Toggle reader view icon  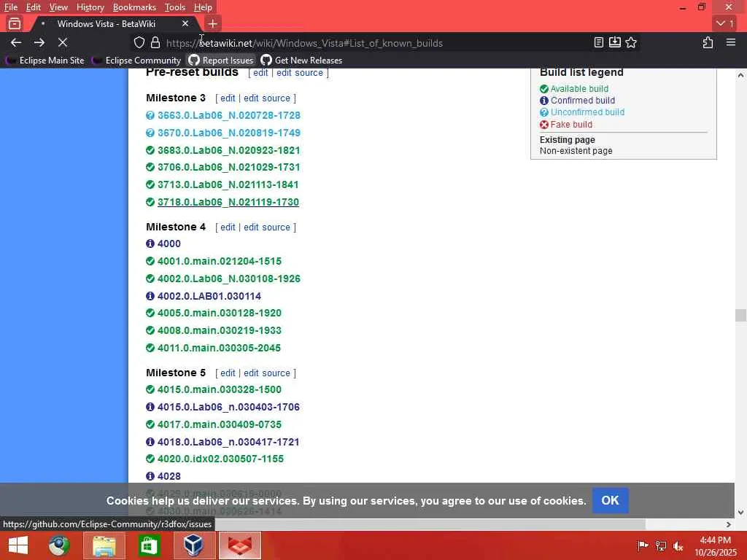(599, 43)
